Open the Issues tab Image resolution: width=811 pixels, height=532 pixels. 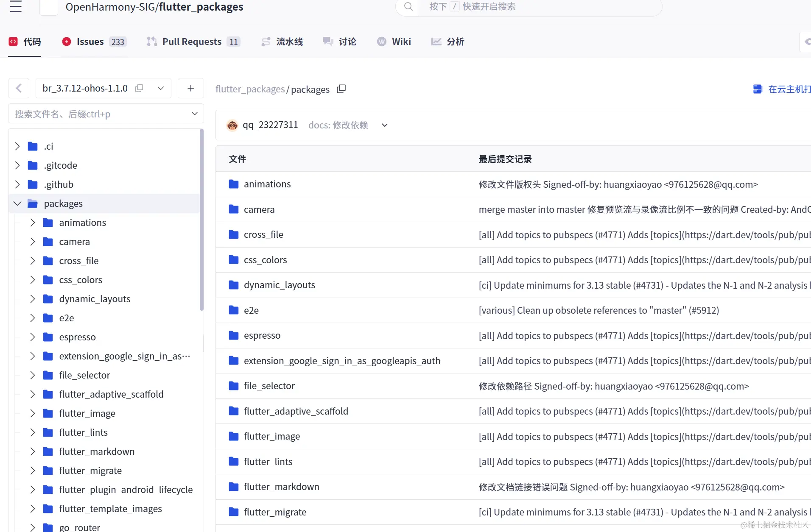tap(94, 42)
